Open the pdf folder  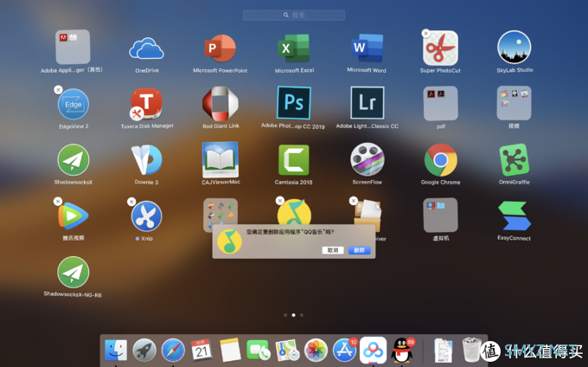[441, 103]
